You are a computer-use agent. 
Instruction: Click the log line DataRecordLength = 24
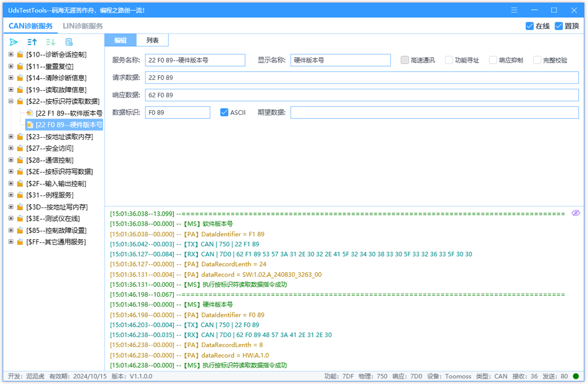(x=188, y=264)
